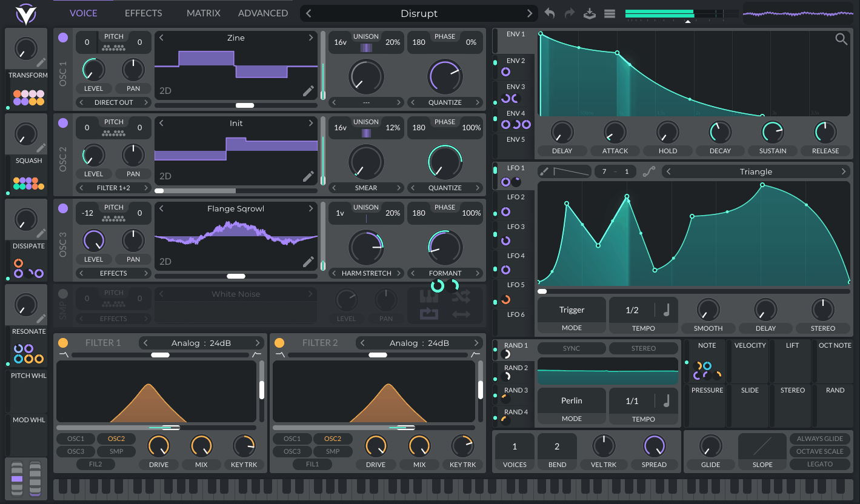Click the undo arrow icon

pyautogui.click(x=550, y=13)
